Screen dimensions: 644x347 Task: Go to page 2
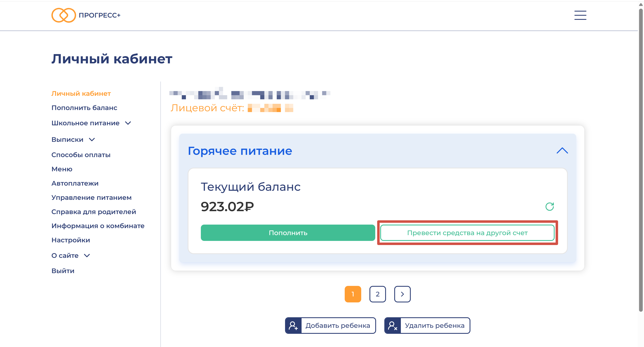[377, 294]
